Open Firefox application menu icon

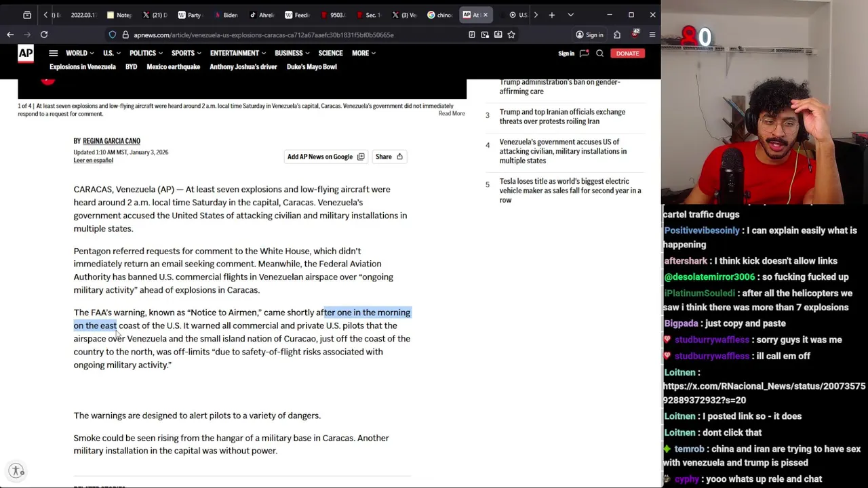[652, 35]
